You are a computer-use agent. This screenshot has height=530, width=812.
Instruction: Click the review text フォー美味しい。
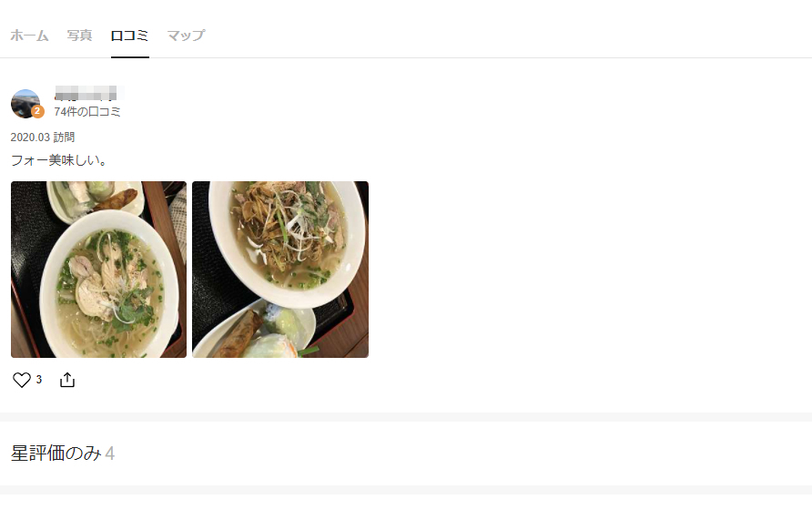58,160
